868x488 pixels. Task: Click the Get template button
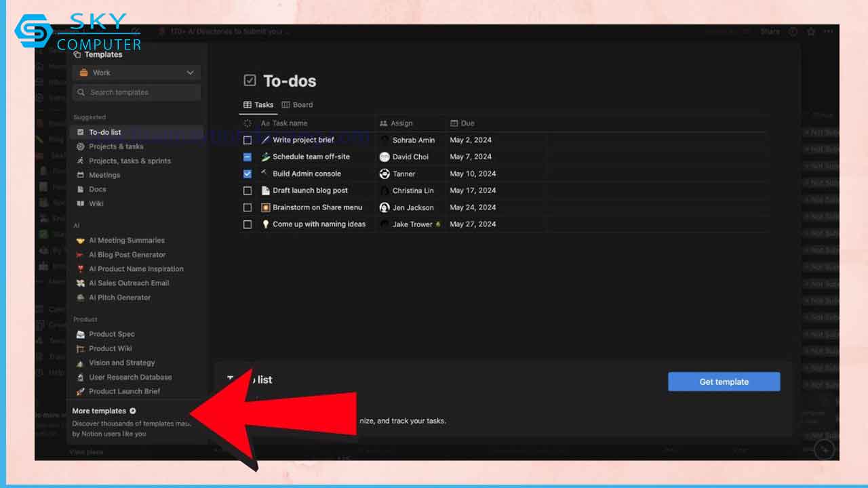[x=724, y=382]
